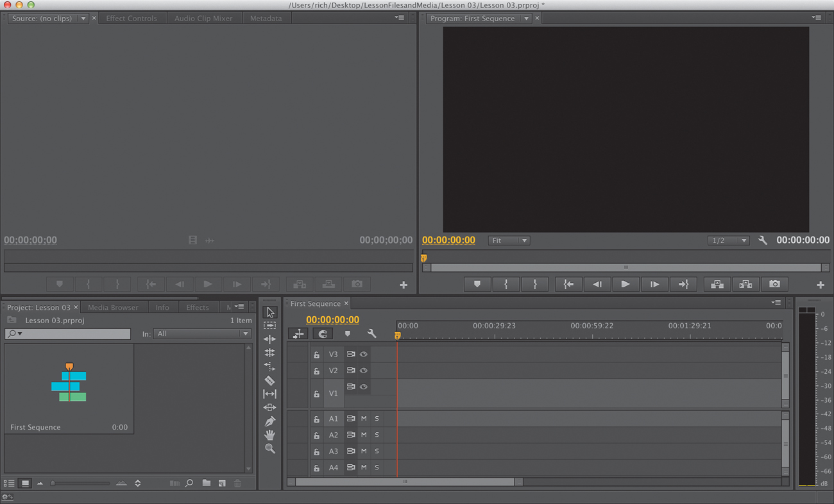Image resolution: width=834 pixels, height=504 pixels.
Task: Select the Zoom tool in tools panel
Action: tap(270, 449)
